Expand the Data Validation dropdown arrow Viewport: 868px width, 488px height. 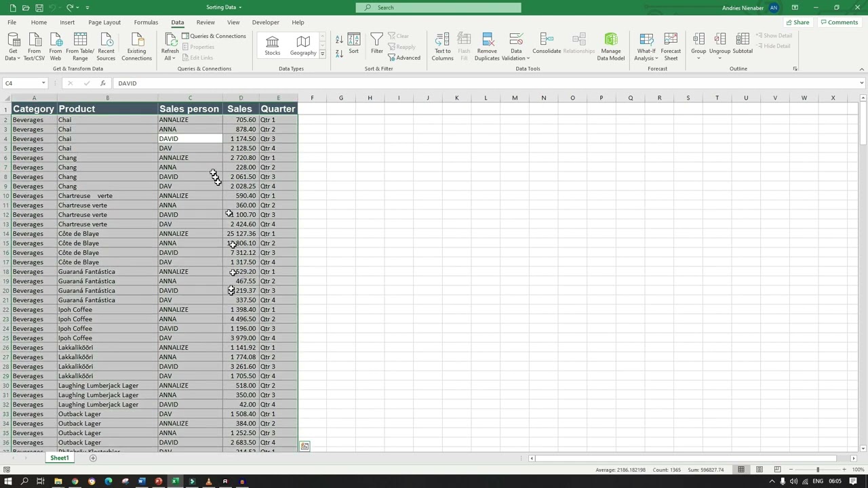click(528, 58)
